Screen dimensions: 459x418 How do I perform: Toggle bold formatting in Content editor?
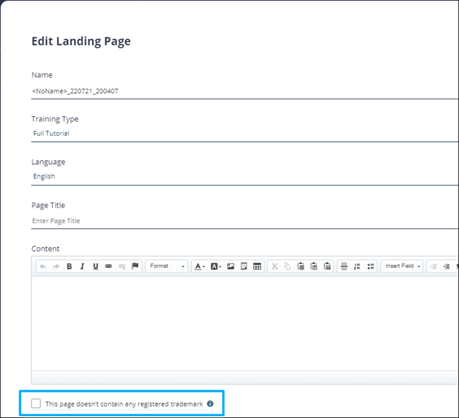pos(69,266)
